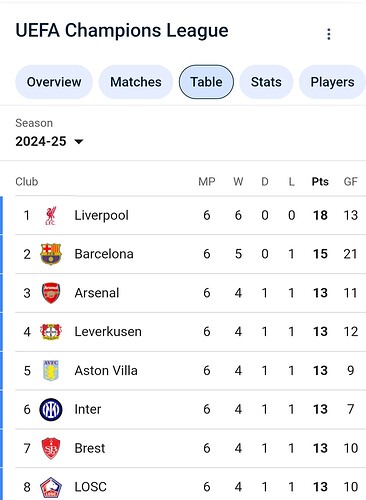The width and height of the screenshot is (366, 500).
Task: Click the Brest club crest
Action: tap(51, 448)
